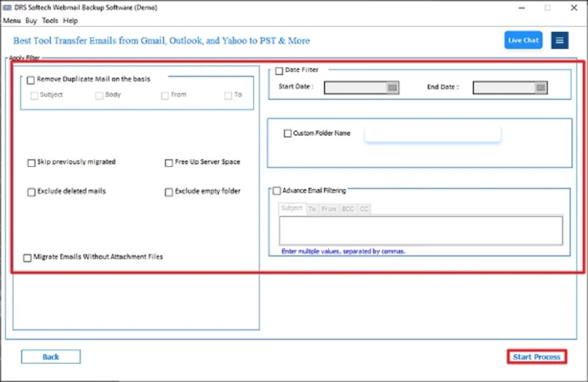Enable Exclude deleted mails
The height and width of the screenshot is (382, 588).
click(31, 192)
